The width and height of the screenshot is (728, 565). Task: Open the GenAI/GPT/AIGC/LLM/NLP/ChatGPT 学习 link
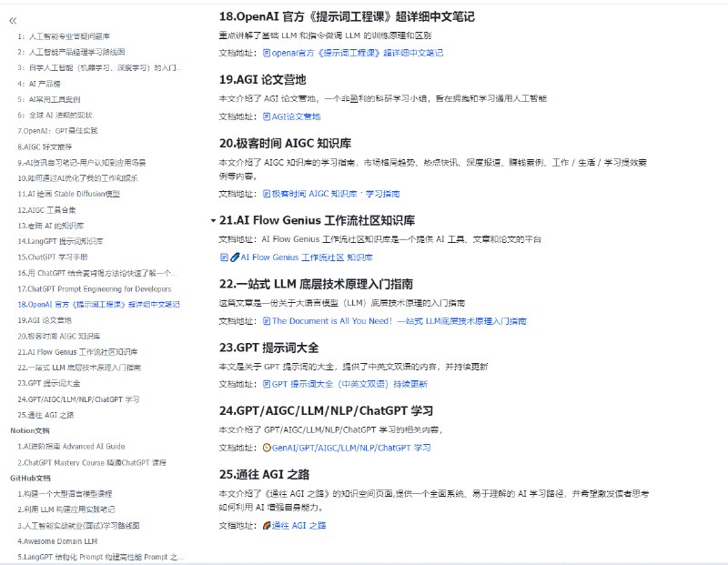pyautogui.click(x=351, y=448)
